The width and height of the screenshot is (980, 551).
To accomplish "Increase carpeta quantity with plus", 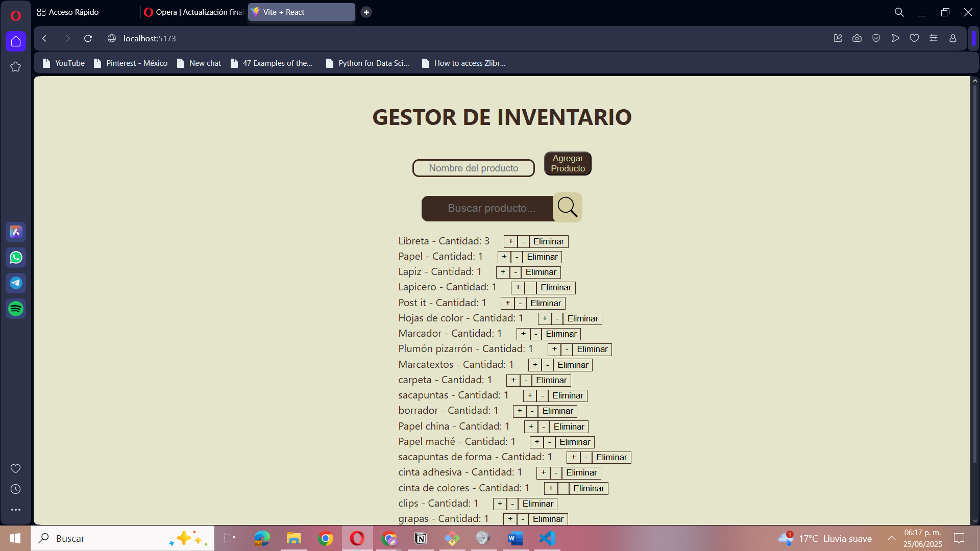I will point(513,381).
